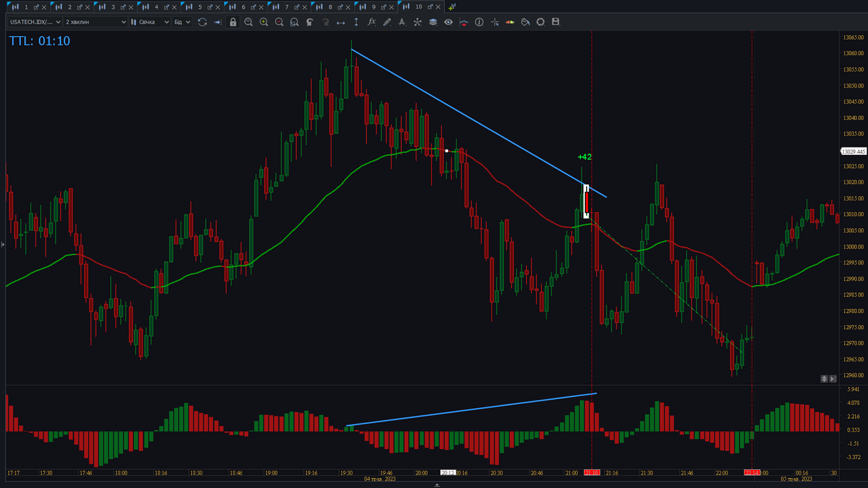
Task: Click the 13029.445 current price label
Action: [x=854, y=151]
